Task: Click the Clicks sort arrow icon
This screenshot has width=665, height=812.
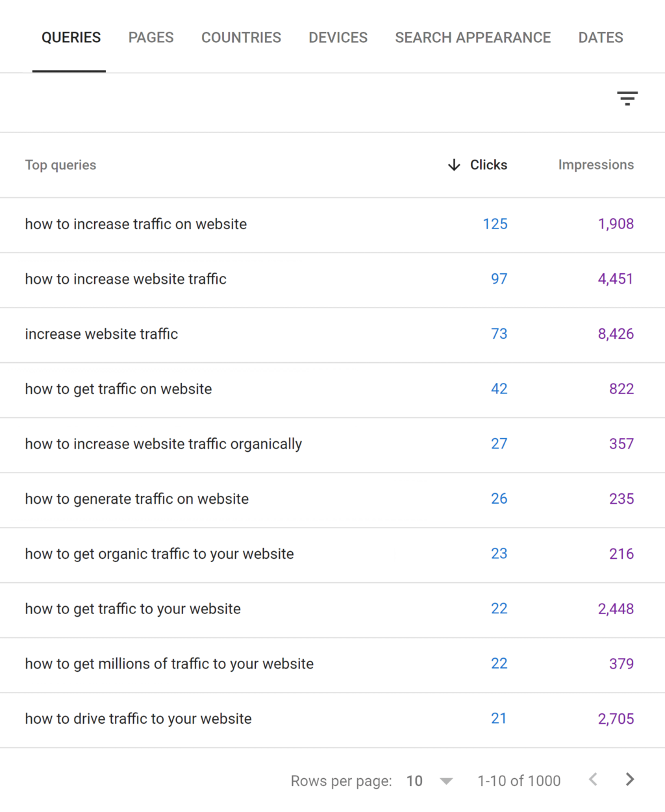Action: [x=454, y=165]
